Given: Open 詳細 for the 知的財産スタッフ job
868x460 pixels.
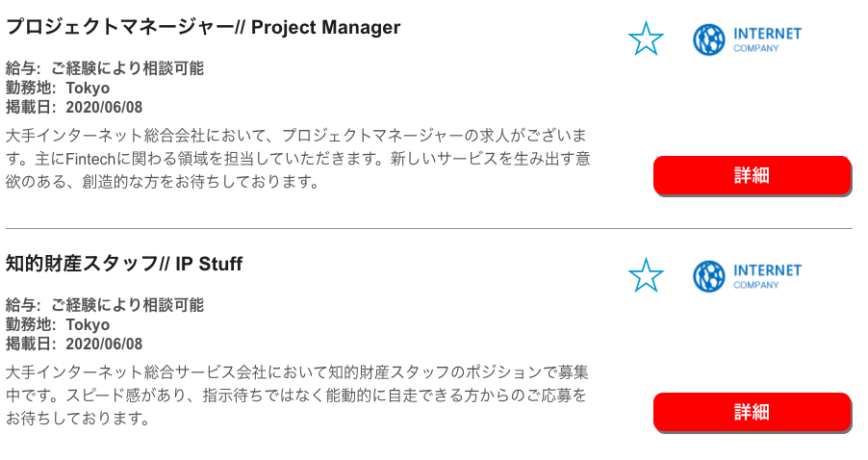Looking at the screenshot, I should coord(752,413).
